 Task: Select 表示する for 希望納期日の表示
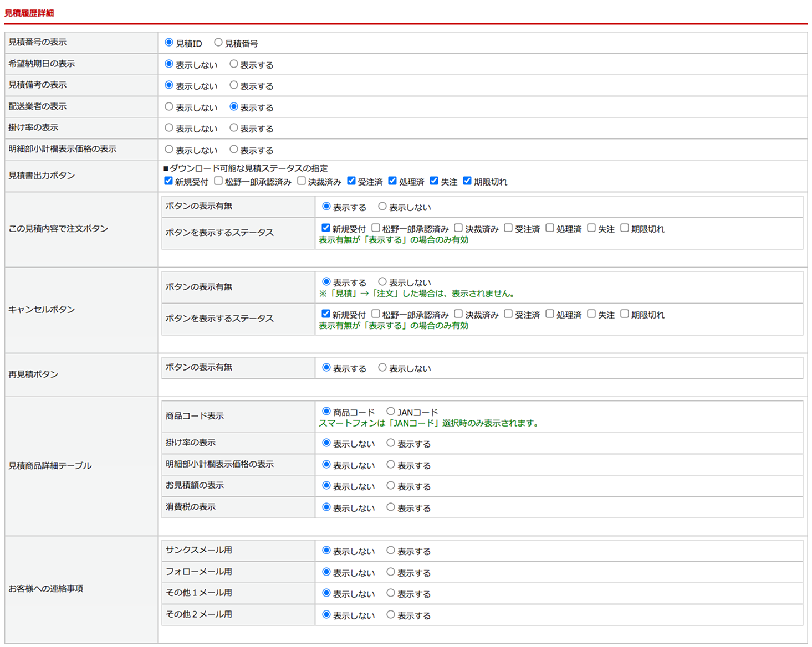(234, 64)
